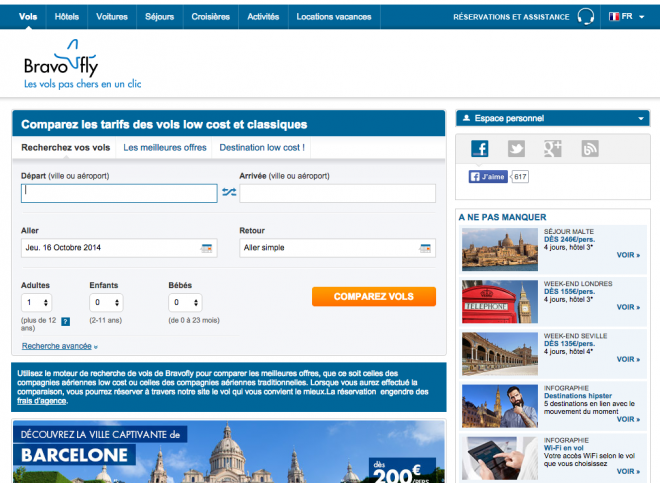Open the Séjours menu item
This screenshot has height=483, width=660.
(160, 17)
